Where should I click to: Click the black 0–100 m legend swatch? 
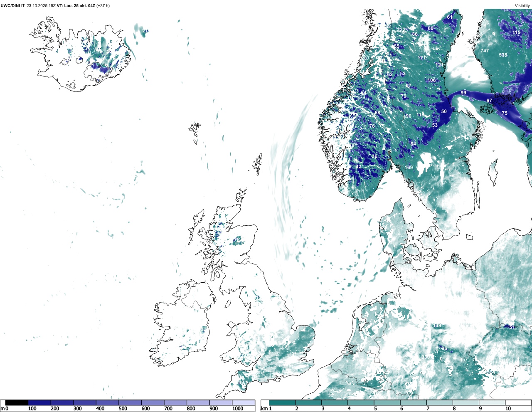[17, 402]
